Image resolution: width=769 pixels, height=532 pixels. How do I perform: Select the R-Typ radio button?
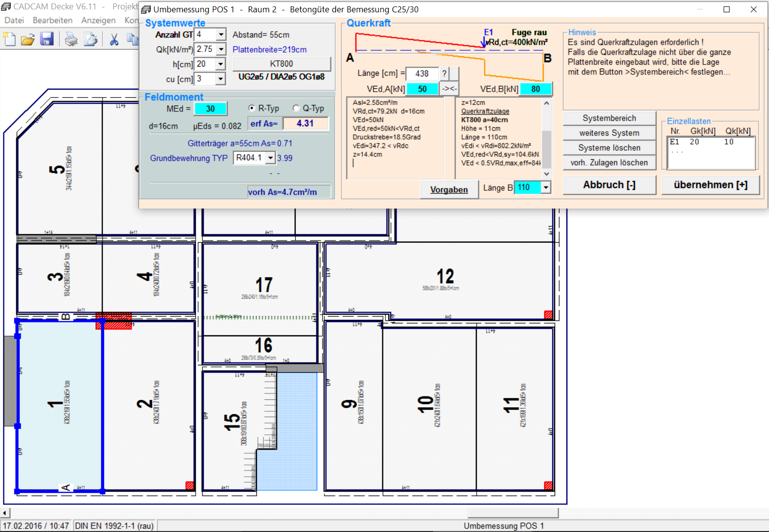[x=251, y=108]
